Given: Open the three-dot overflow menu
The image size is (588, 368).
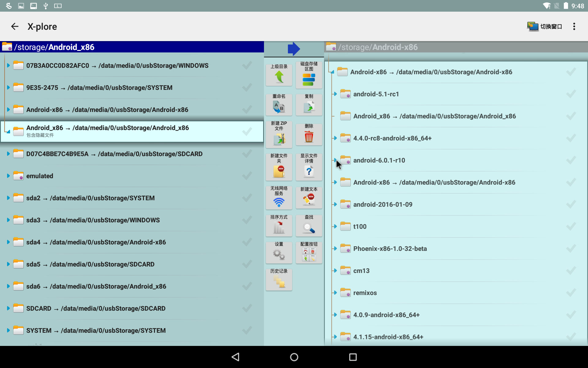Looking at the screenshot, I should 574,26.
